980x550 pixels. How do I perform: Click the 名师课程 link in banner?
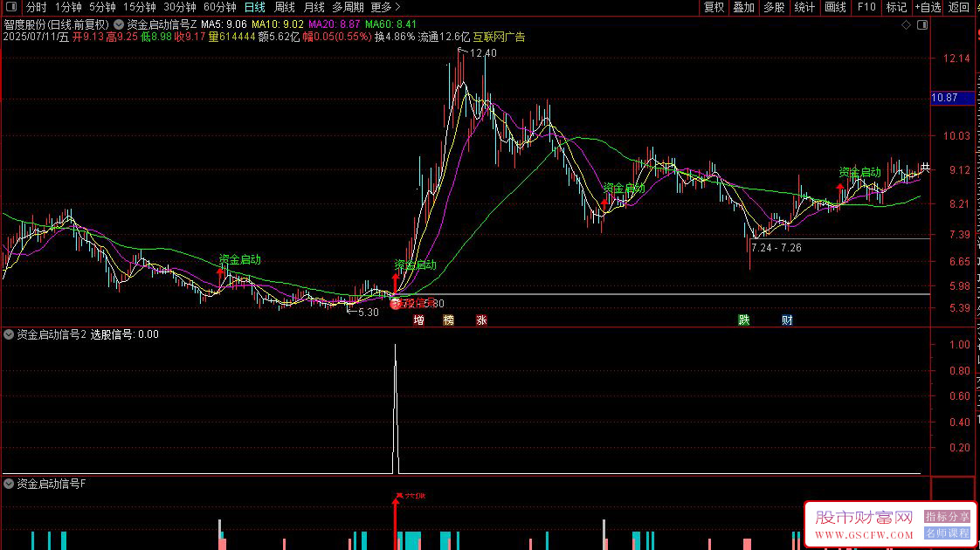[948, 533]
